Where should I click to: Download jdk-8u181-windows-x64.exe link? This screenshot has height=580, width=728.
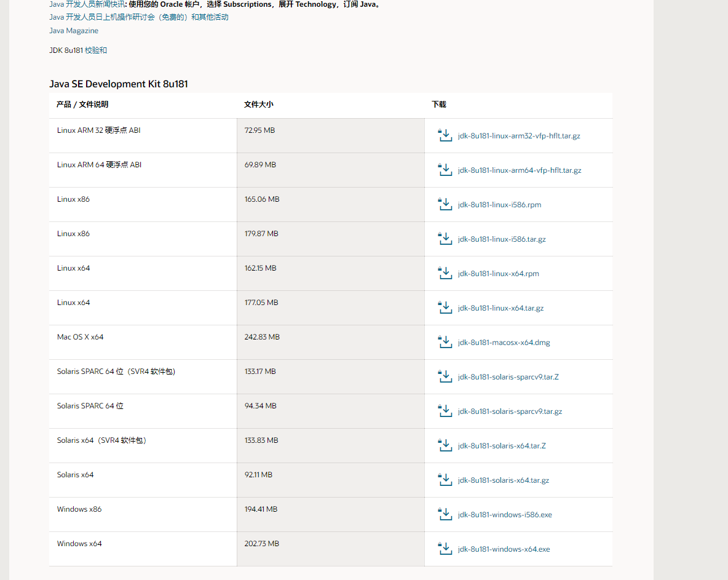pyautogui.click(x=504, y=549)
